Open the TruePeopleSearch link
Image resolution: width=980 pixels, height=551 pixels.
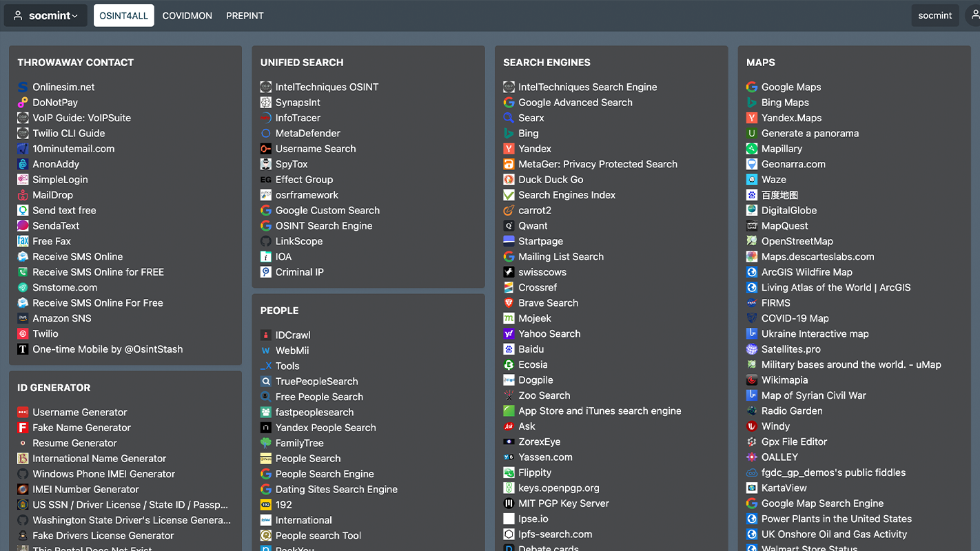(x=317, y=381)
